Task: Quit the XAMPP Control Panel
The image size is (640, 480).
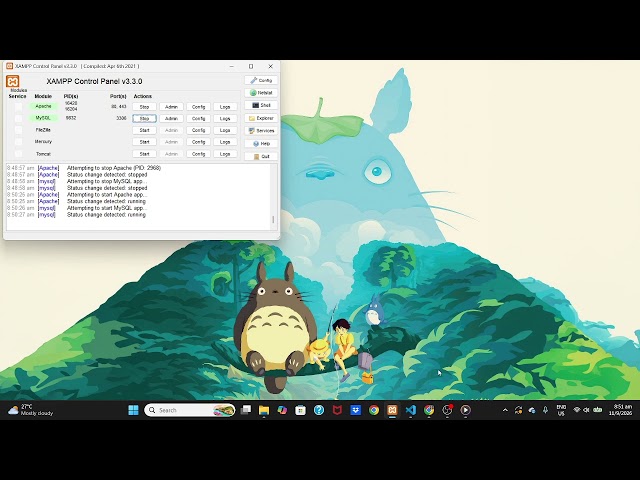Action: [261, 157]
